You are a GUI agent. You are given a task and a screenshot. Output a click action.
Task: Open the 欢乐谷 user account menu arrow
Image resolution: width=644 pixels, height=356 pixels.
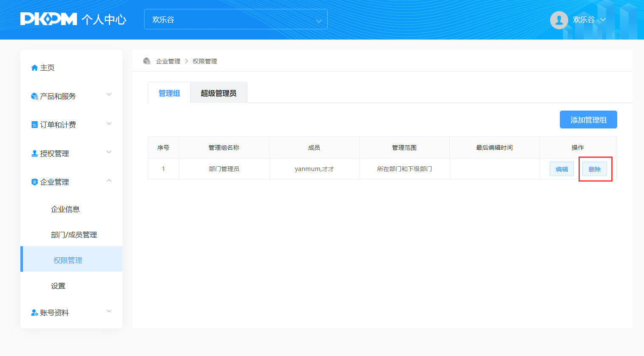[603, 20]
